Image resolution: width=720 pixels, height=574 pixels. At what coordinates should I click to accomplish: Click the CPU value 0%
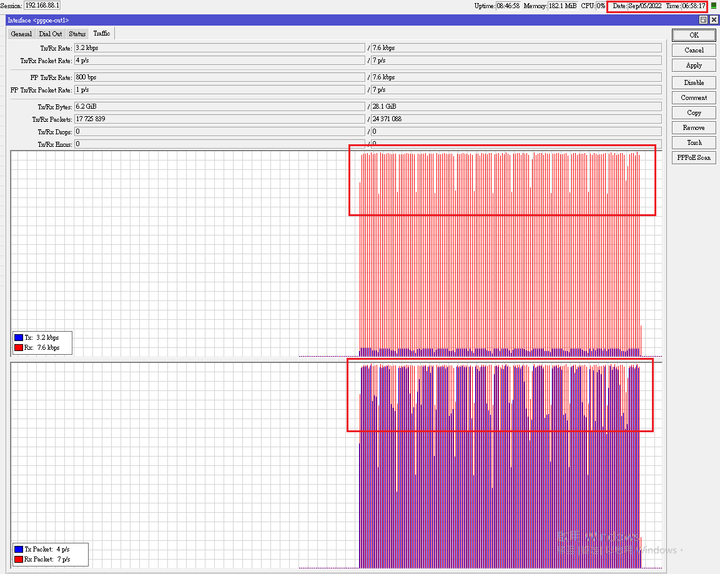(601, 6)
